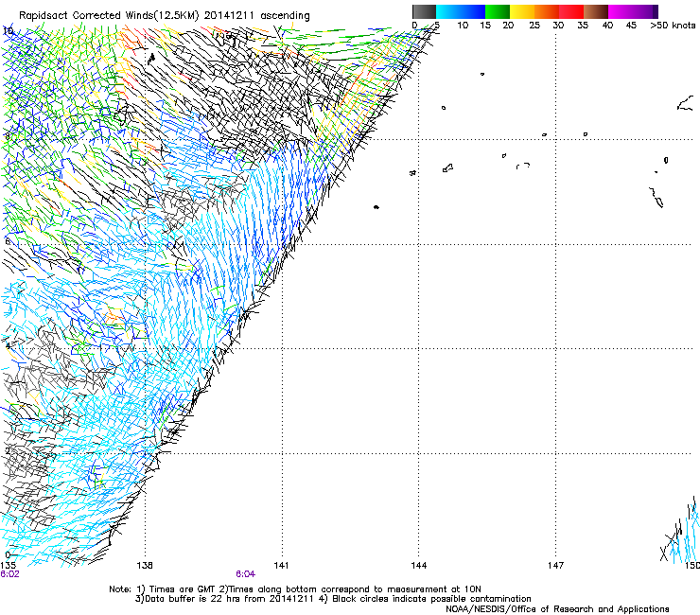Select the orange 25-30 knots legend color
This screenshot has height=615, width=700.
[547, 11]
